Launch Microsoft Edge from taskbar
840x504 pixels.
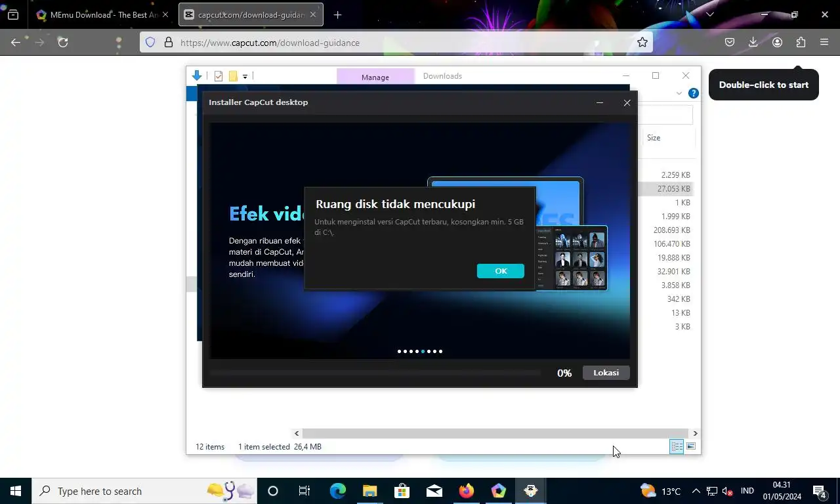point(337,491)
